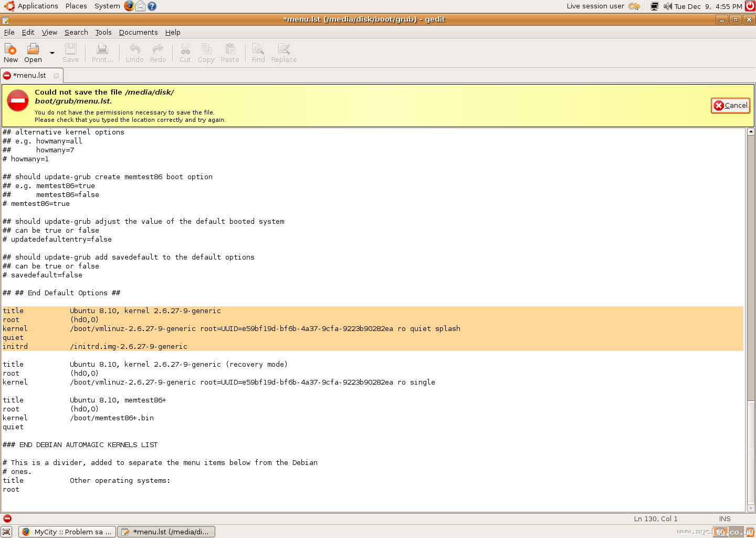This screenshot has width=756, height=538.
Task: Click the scrollbar up arrow
Action: click(x=751, y=132)
